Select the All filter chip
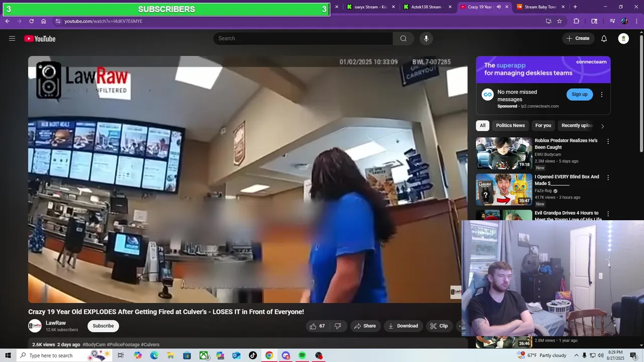 482,126
